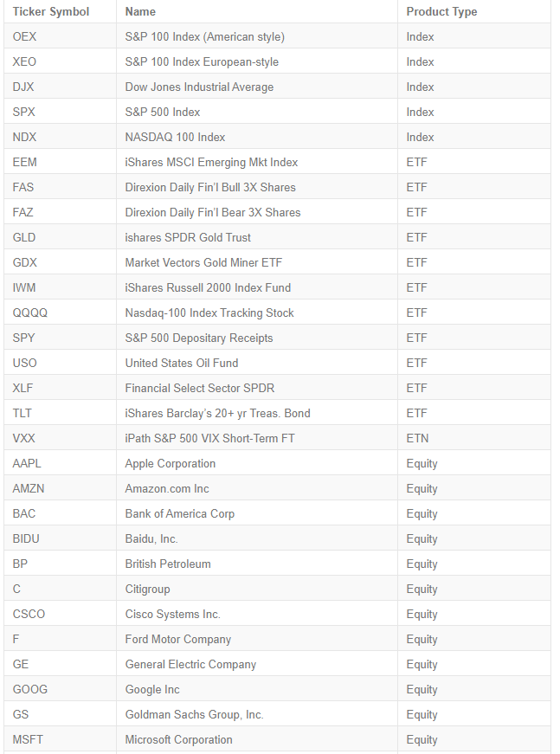The height and width of the screenshot is (754, 560).
Task: Click the SPX ticker symbol
Action: 24,112
